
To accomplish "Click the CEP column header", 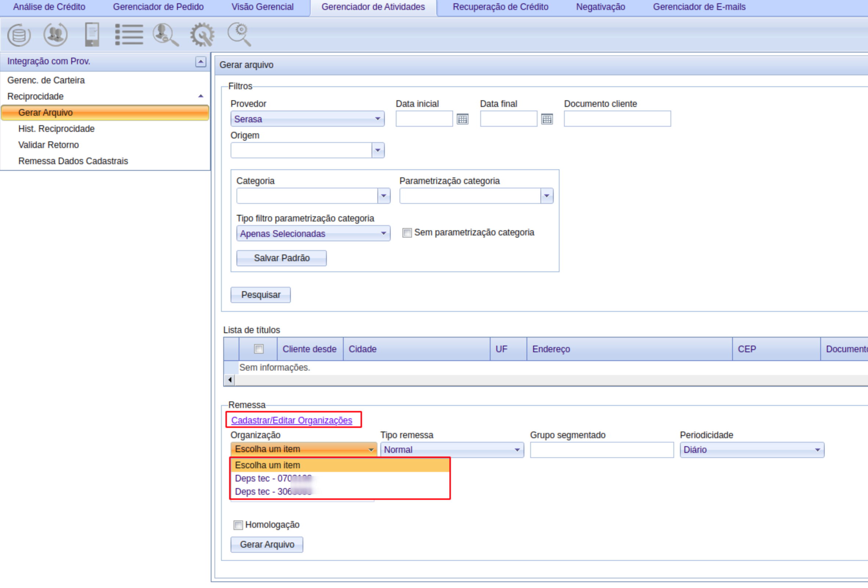I will click(777, 349).
